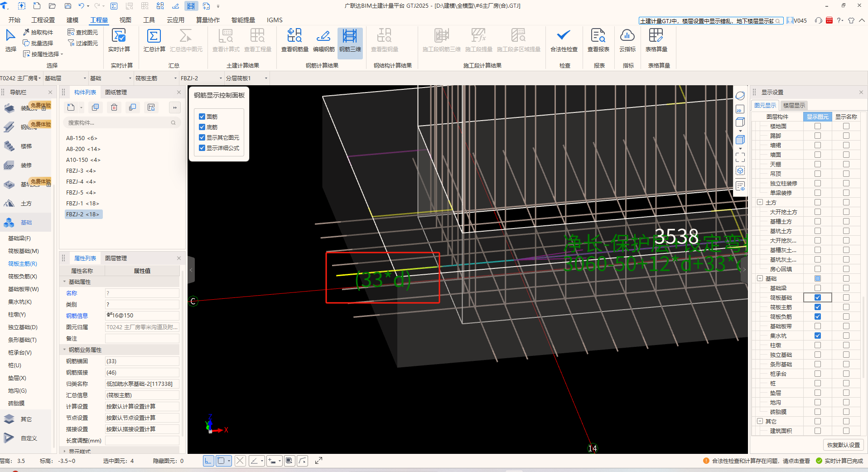Toggle 显示其它图元 checkbox
The image size is (868, 472).
click(x=202, y=137)
